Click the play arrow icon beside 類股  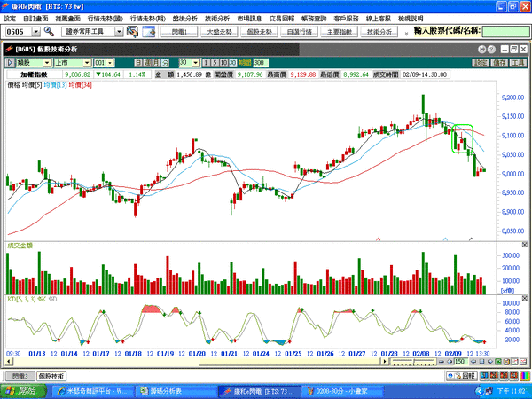click(x=10, y=63)
